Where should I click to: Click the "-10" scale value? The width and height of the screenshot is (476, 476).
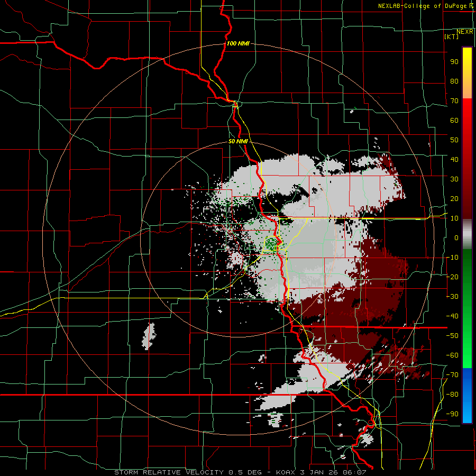(x=452, y=258)
